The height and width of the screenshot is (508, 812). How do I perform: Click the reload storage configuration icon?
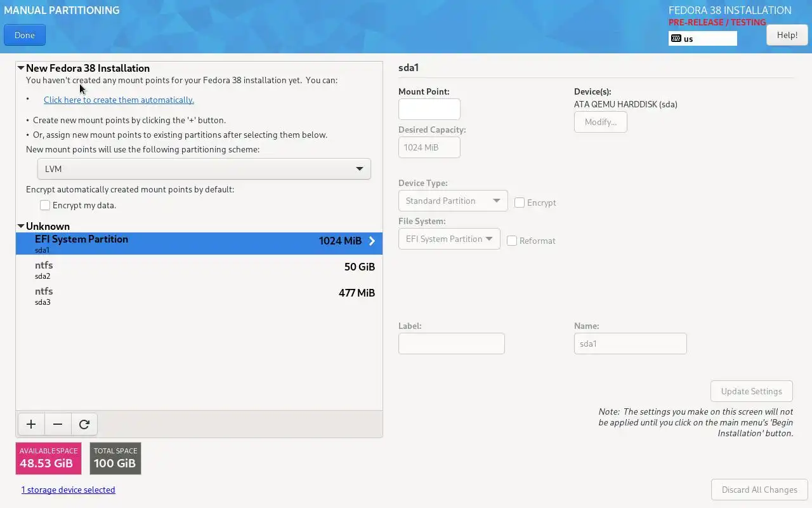(84, 424)
